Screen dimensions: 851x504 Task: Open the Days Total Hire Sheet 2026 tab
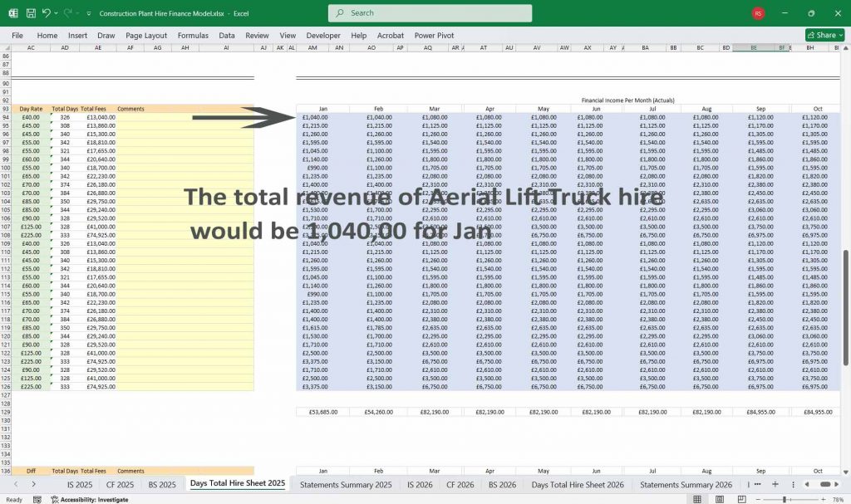[579, 484]
